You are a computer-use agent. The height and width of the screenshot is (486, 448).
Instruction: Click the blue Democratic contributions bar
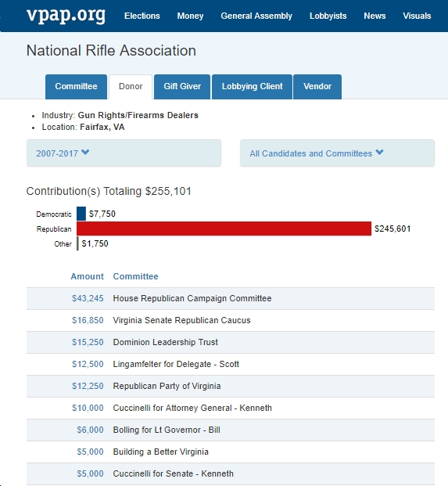pos(81,214)
